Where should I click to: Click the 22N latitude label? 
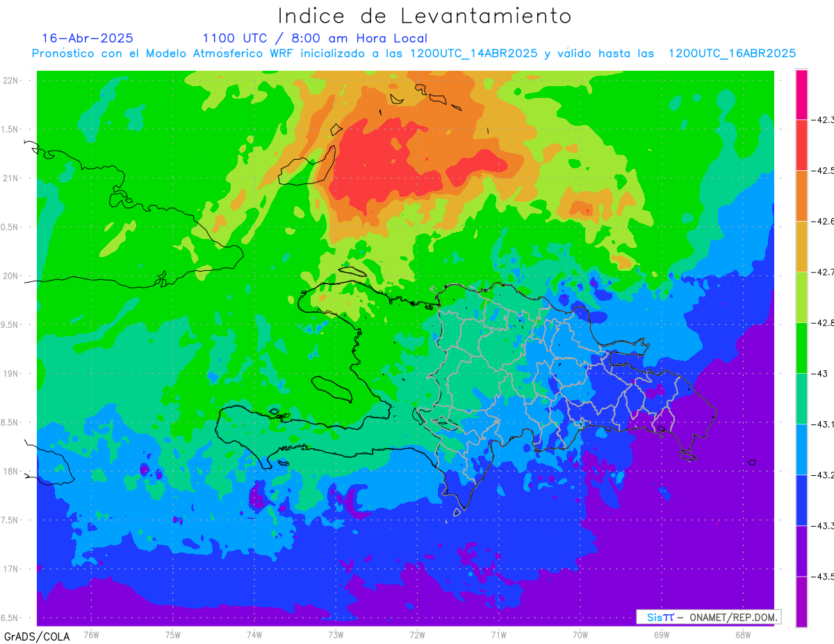point(11,81)
